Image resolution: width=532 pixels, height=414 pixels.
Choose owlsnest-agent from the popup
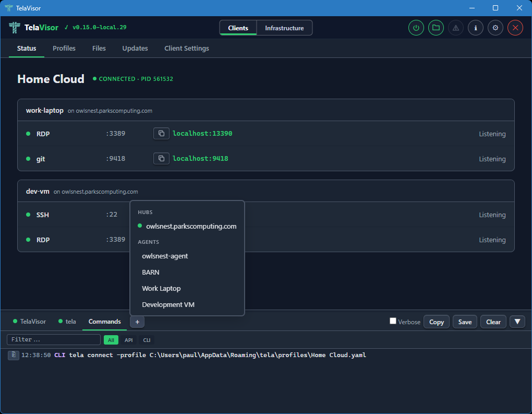pyautogui.click(x=187, y=256)
